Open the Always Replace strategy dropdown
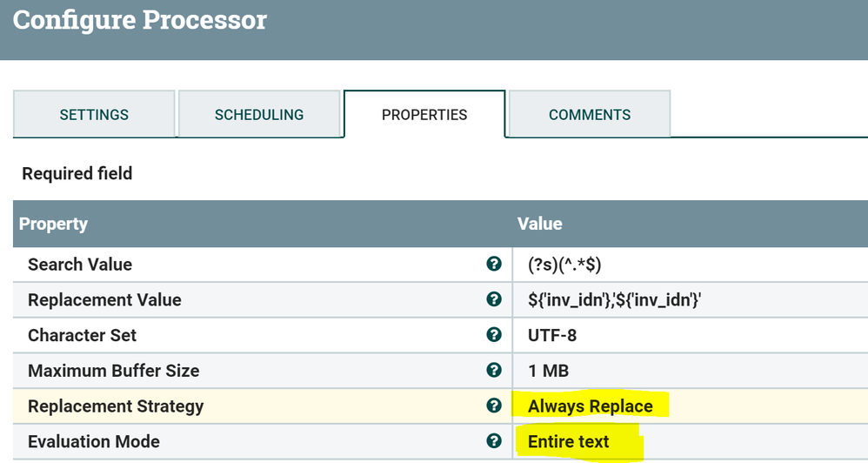Viewport: 868px width, 463px height. tap(590, 406)
